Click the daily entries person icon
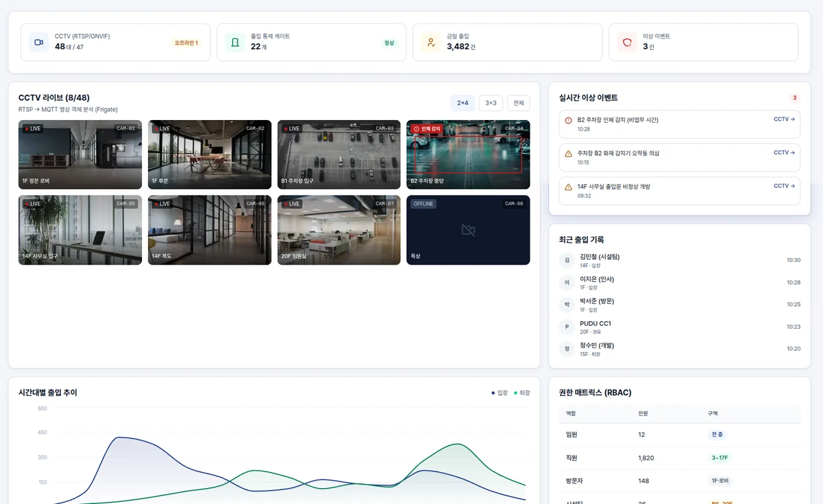 [x=431, y=42]
